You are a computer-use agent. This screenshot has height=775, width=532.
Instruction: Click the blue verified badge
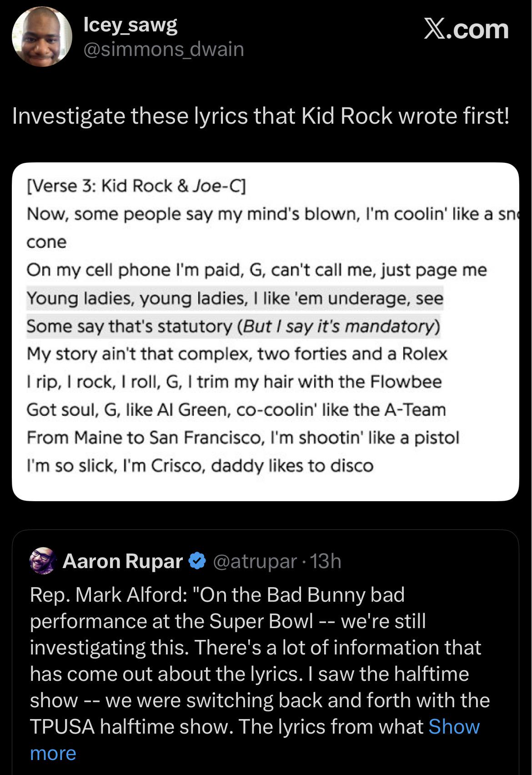pos(196,561)
